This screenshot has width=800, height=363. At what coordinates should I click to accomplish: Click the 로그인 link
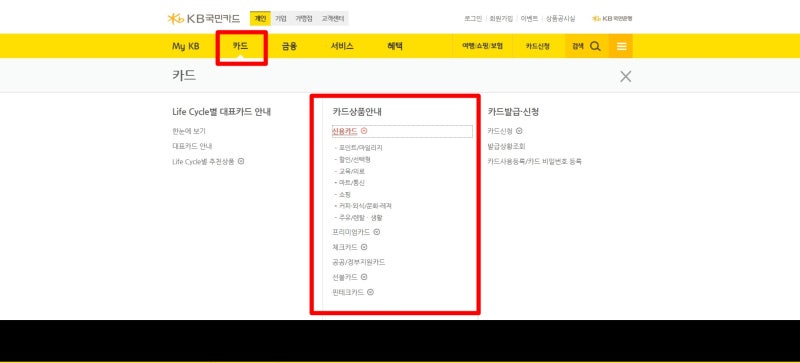tap(473, 19)
